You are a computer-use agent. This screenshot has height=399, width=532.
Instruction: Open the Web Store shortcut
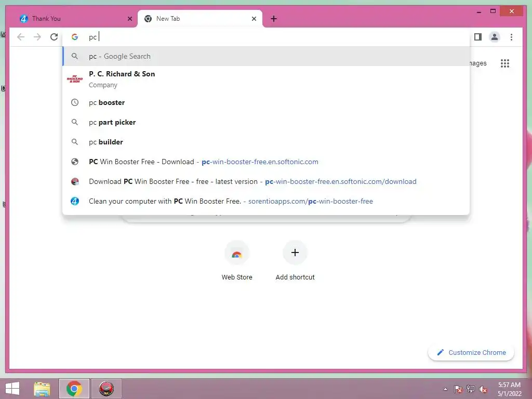(x=237, y=261)
